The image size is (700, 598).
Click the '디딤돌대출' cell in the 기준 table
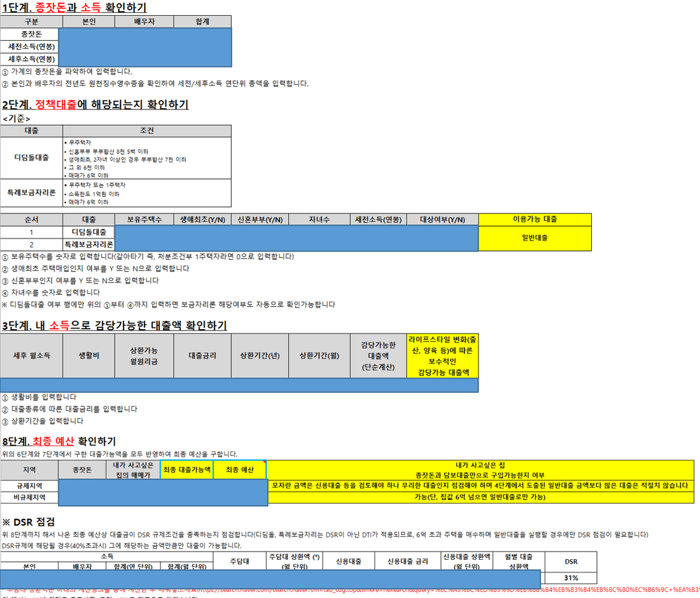(x=32, y=158)
